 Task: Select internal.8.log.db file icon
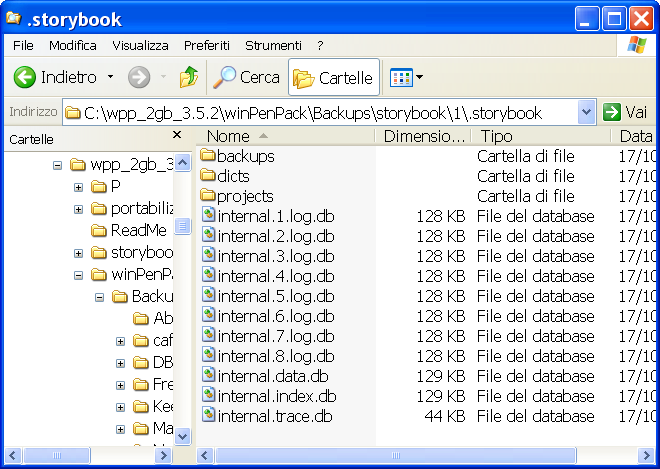click(x=209, y=355)
